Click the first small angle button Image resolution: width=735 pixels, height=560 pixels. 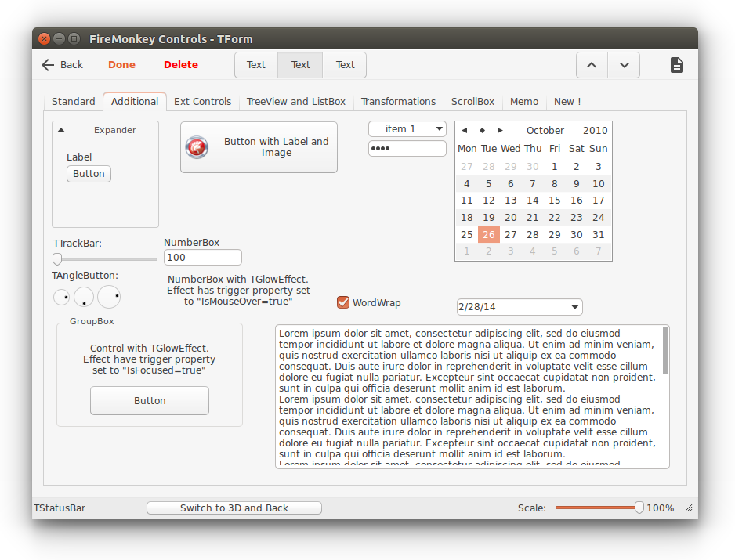point(61,297)
